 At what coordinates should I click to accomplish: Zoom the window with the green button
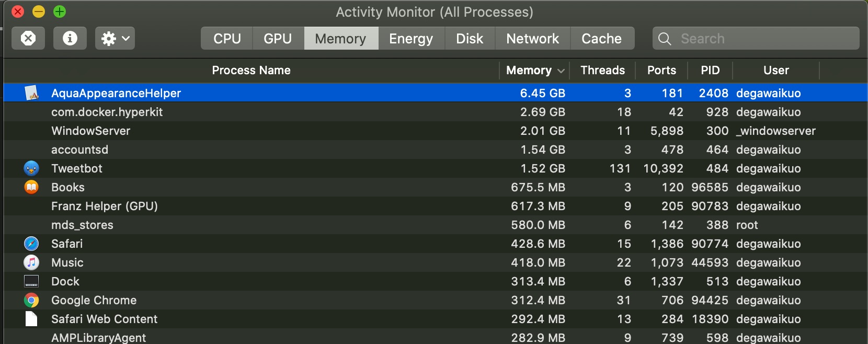pyautogui.click(x=60, y=12)
